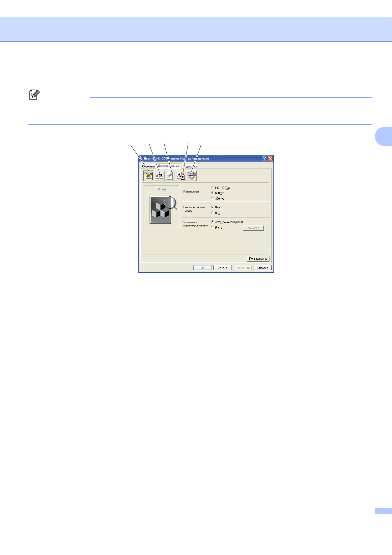Select the Page Setting scaling icon
Screen dimensions: 392x555
pyautogui.click(x=181, y=176)
